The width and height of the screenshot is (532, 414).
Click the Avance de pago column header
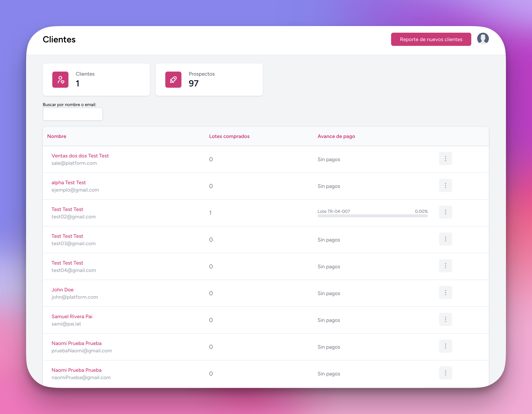[336, 136]
